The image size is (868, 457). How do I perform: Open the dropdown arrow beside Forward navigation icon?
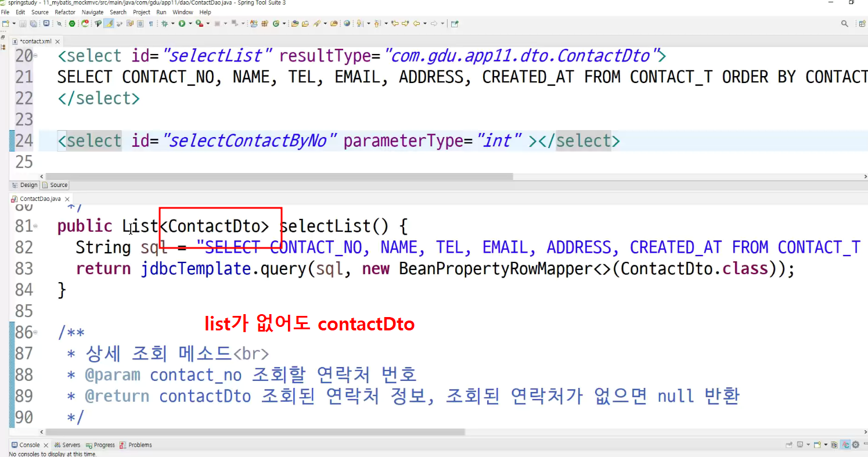pos(442,24)
